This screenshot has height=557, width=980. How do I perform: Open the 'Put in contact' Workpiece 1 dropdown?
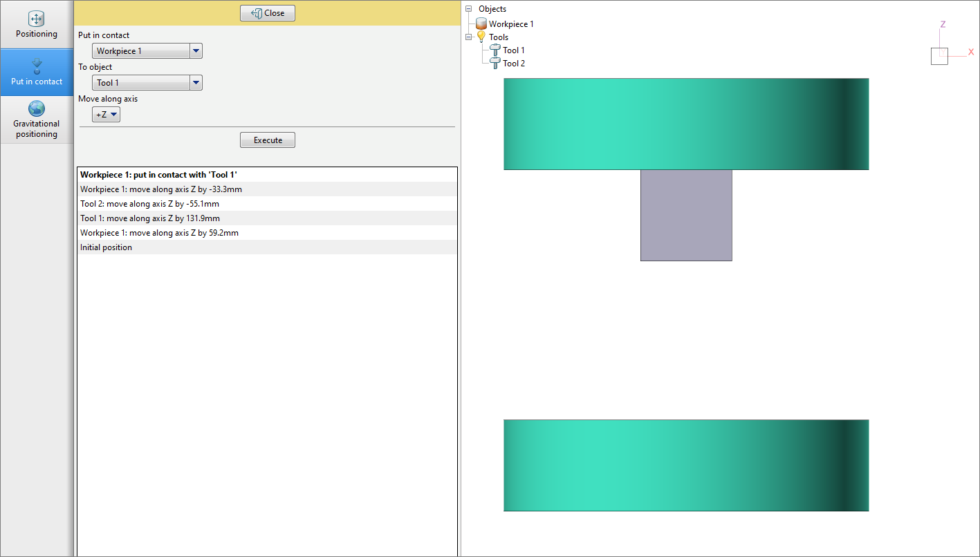coord(196,51)
